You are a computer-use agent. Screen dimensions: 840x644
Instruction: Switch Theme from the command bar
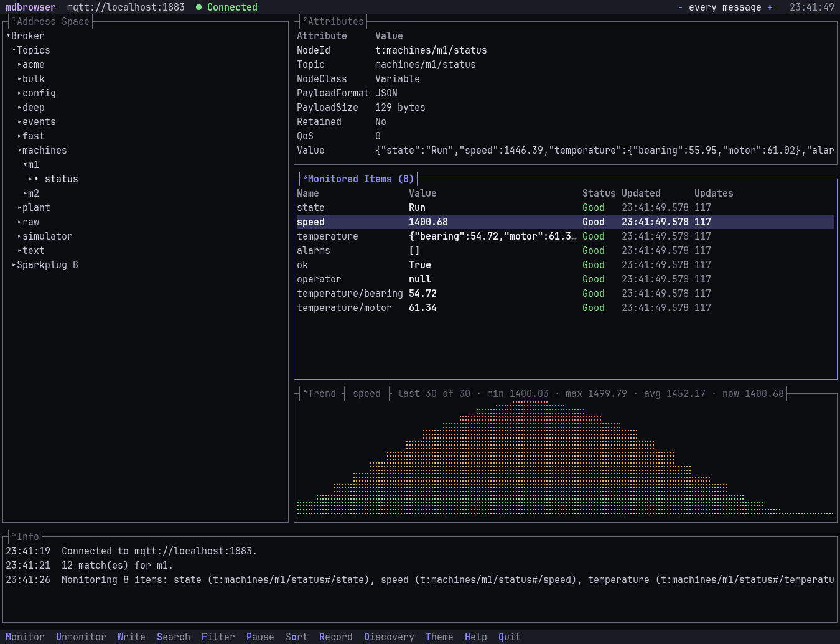tap(439, 637)
